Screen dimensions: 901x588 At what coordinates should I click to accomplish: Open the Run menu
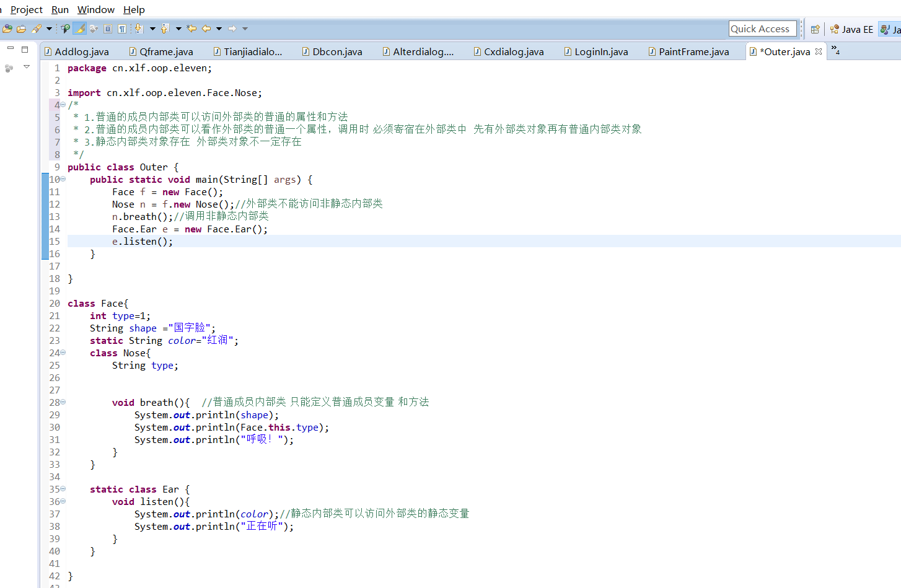tap(60, 9)
